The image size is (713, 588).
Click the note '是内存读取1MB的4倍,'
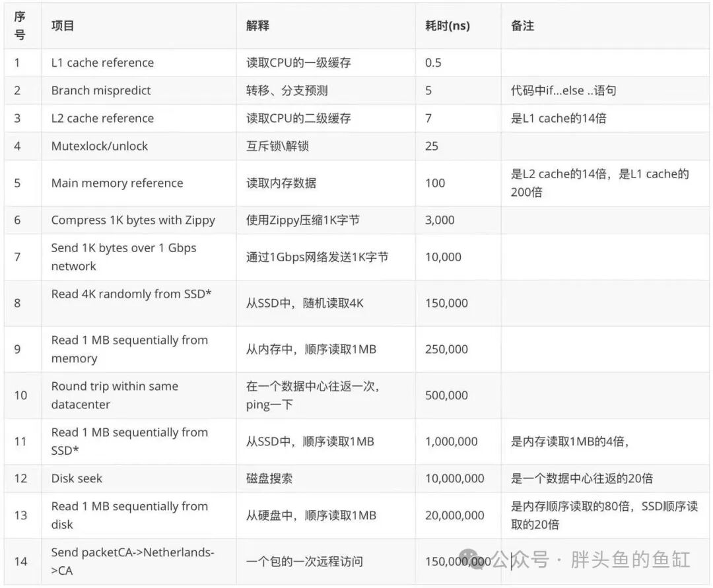click(570, 441)
